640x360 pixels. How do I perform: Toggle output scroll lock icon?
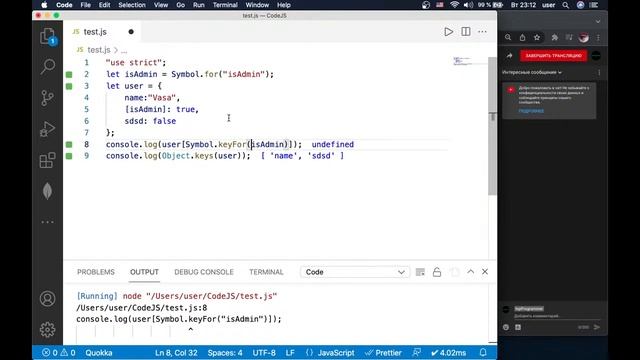point(437,272)
